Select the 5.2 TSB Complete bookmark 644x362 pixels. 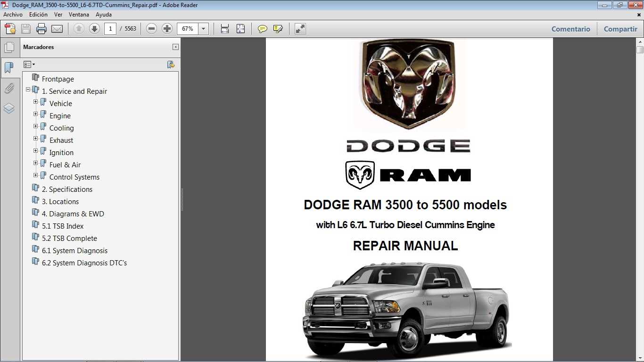tap(69, 239)
